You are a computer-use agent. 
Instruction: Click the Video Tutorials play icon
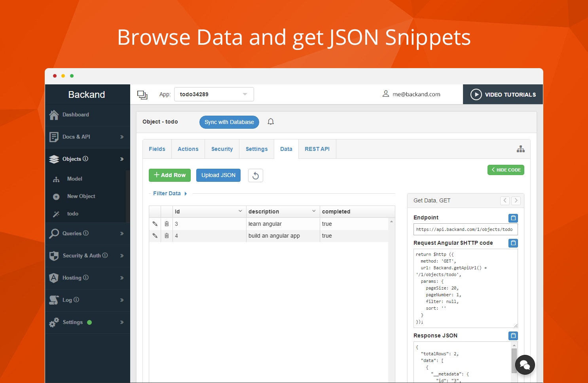click(476, 95)
